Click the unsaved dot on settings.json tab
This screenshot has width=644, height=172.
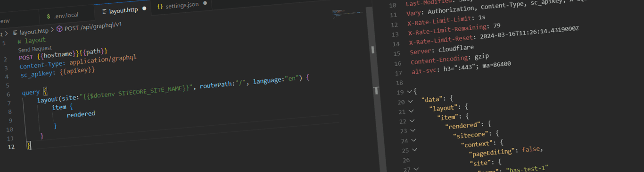tap(205, 3)
